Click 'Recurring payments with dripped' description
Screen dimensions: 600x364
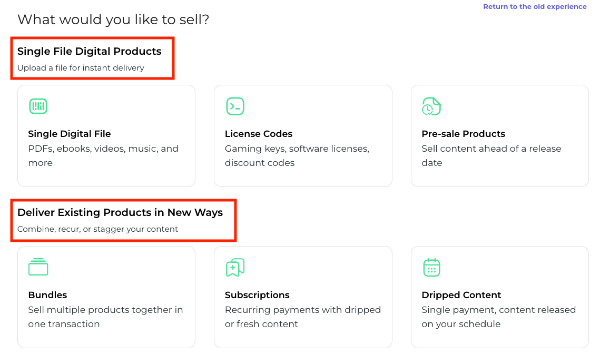tap(302, 310)
